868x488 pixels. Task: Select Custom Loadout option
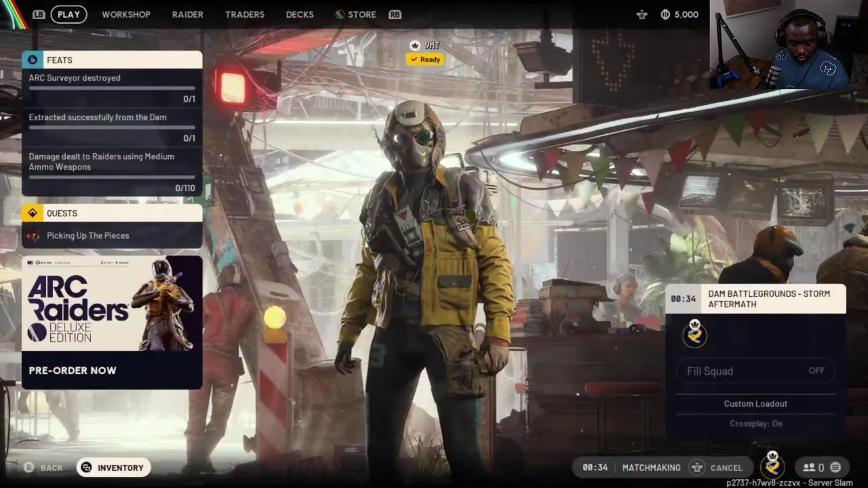point(755,403)
